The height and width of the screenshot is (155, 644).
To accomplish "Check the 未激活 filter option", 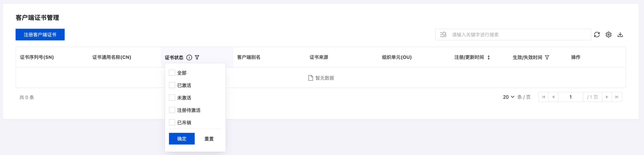I will (172, 98).
